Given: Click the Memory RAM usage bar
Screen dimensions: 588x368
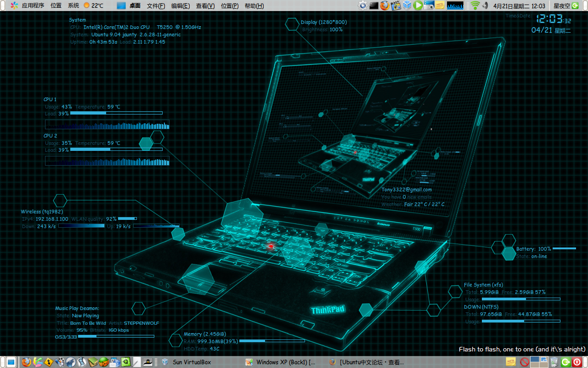Looking at the screenshot, I should [272, 341].
